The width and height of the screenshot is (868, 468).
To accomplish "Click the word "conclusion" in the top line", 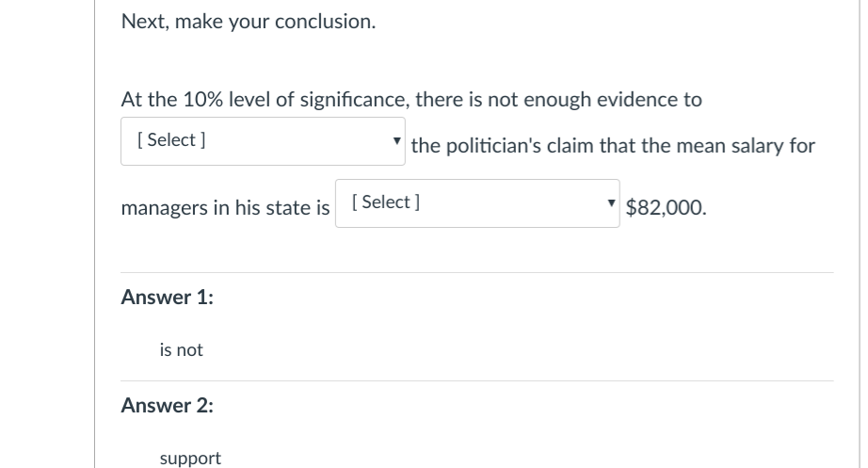I will tap(324, 22).
